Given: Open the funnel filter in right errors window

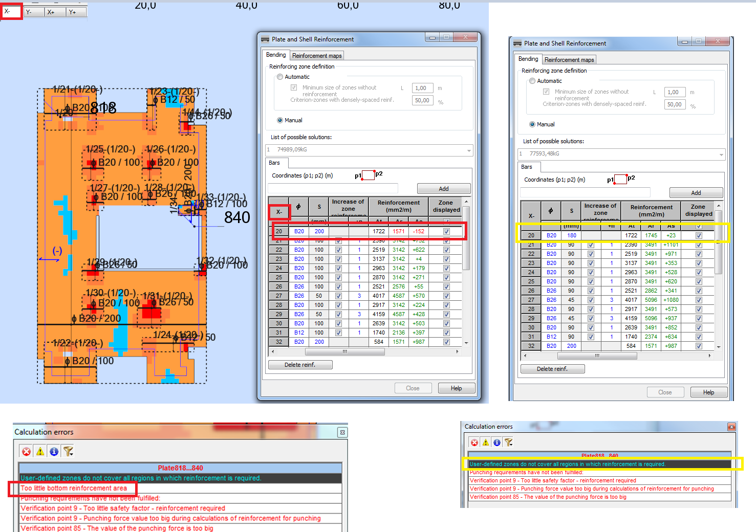Looking at the screenshot, I should [x=508, y=442].
